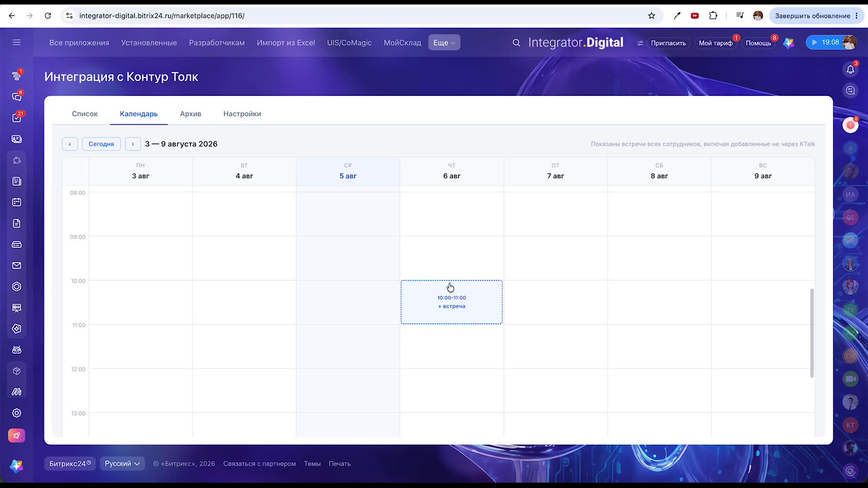
Task: Open the Chrome profile avatar
Action: click(x=758, y=16)
